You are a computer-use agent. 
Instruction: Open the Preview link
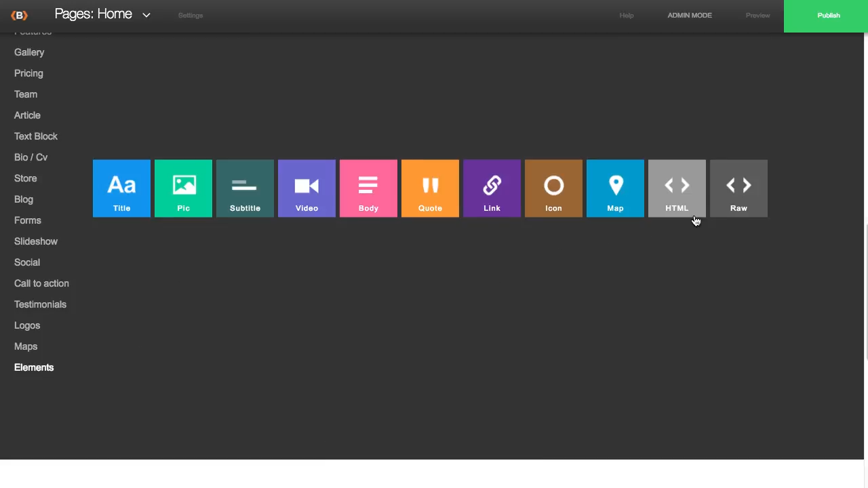[757, 15]
